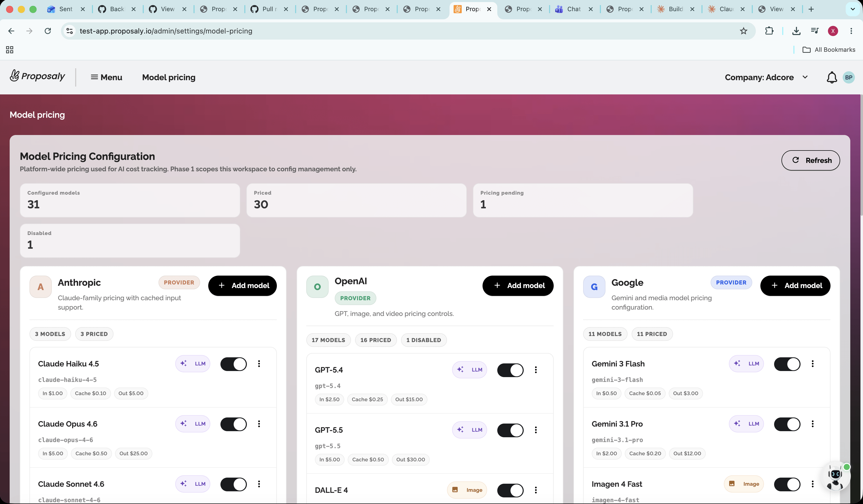
Task: Toggle off the GPT-5.4 model
Action: (510, 370)
